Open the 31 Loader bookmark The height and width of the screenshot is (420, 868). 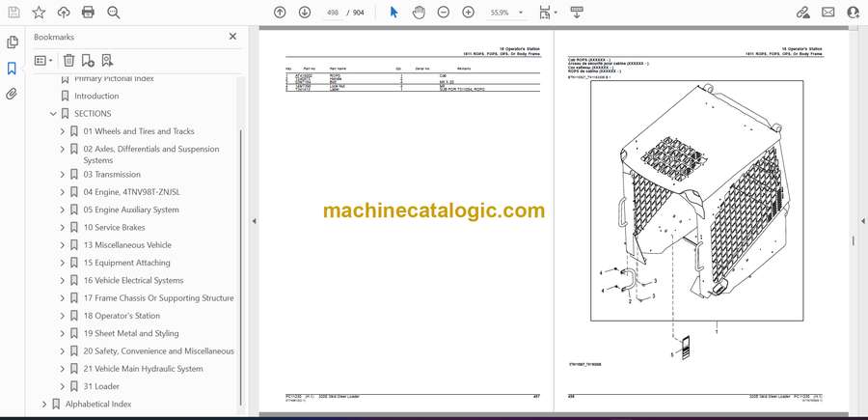pos(100,386)
